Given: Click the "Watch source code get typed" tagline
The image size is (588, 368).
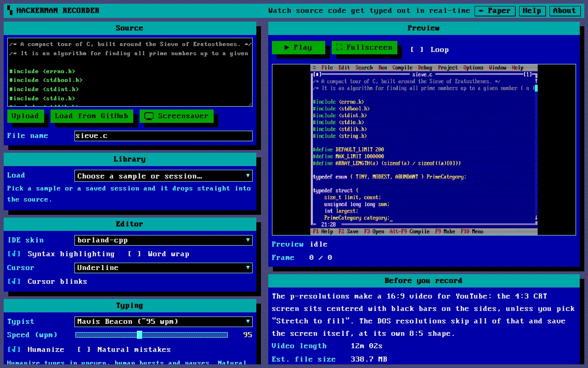Looking at the screenshot, I should [369, 11].
